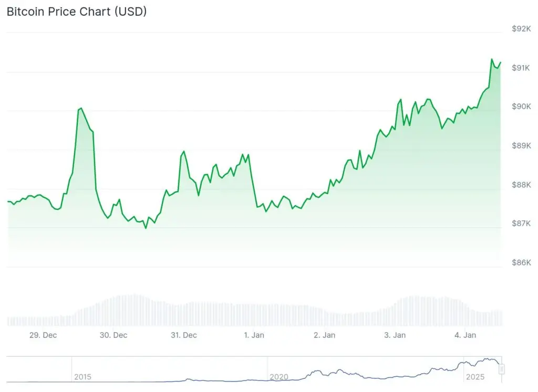538x392 pixels.
Task: Click the 1. Jan date label
Action: click(x=254, y=335)
